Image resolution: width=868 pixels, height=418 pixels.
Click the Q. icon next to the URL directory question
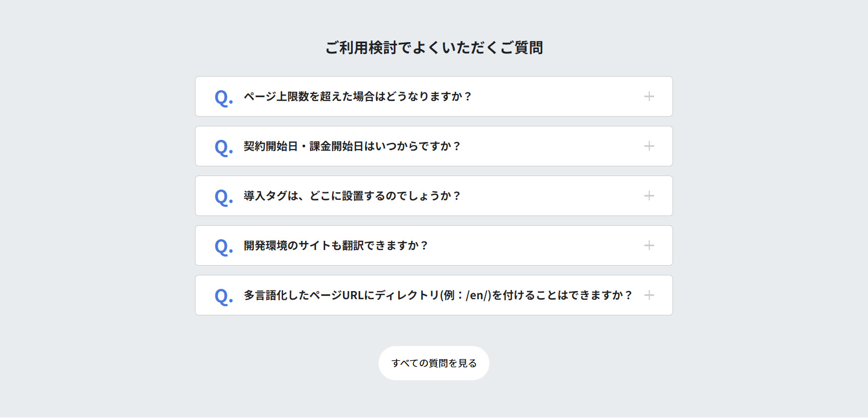222,296
